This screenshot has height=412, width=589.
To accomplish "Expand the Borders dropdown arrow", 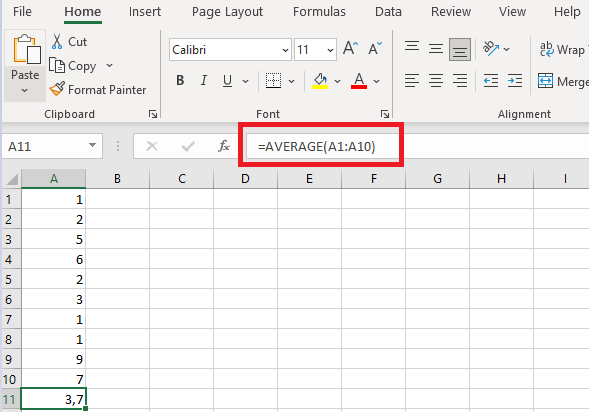I will (291, 81).
